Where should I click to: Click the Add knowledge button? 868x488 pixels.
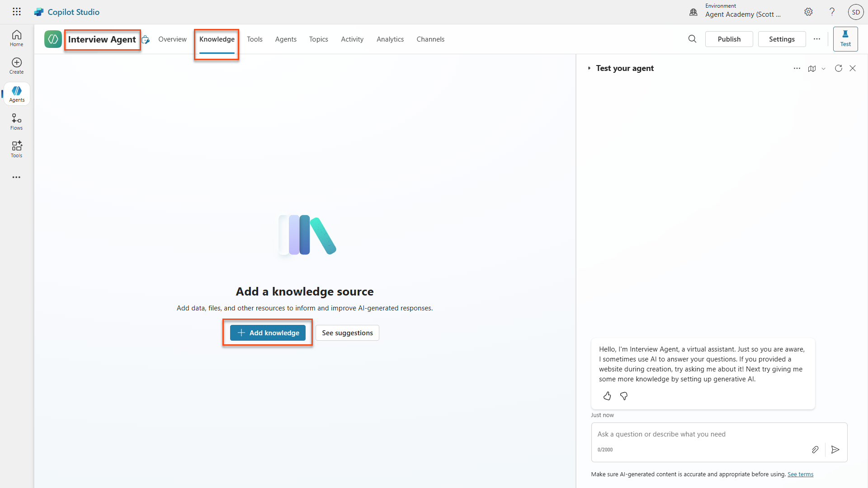268,333
